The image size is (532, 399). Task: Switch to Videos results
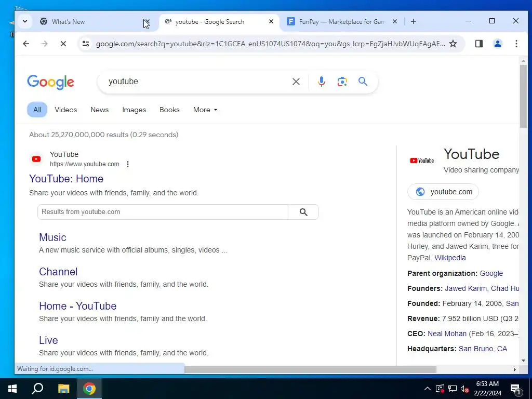pos(66,110)
